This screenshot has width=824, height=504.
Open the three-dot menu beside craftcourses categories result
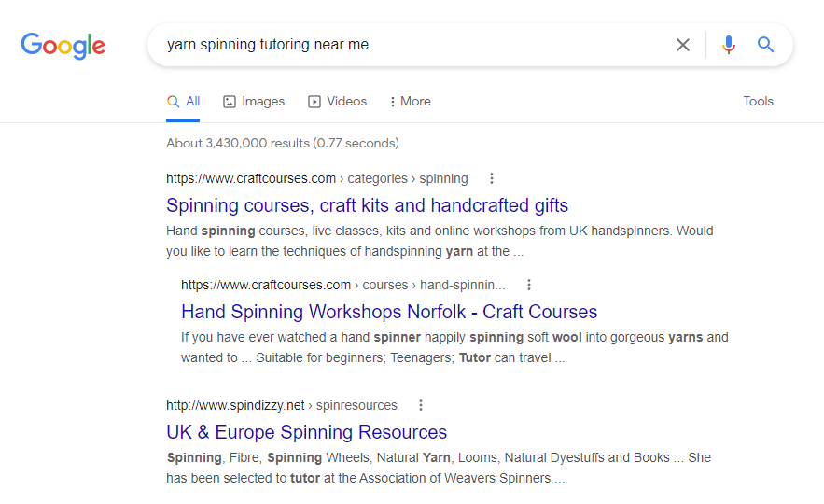click(492, 178)
